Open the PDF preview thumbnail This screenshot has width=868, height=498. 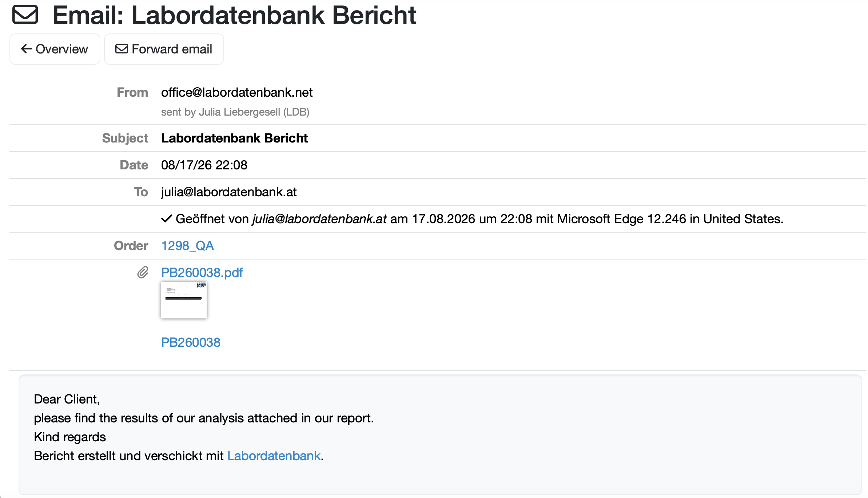pos(184,300)
